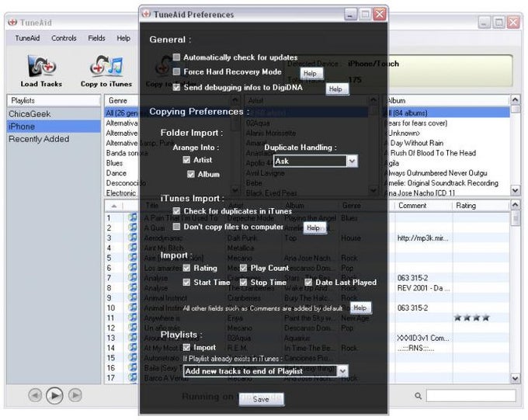528x420 pixels.
Task: Click music note icon in row 16
Action: pos(132,368)
